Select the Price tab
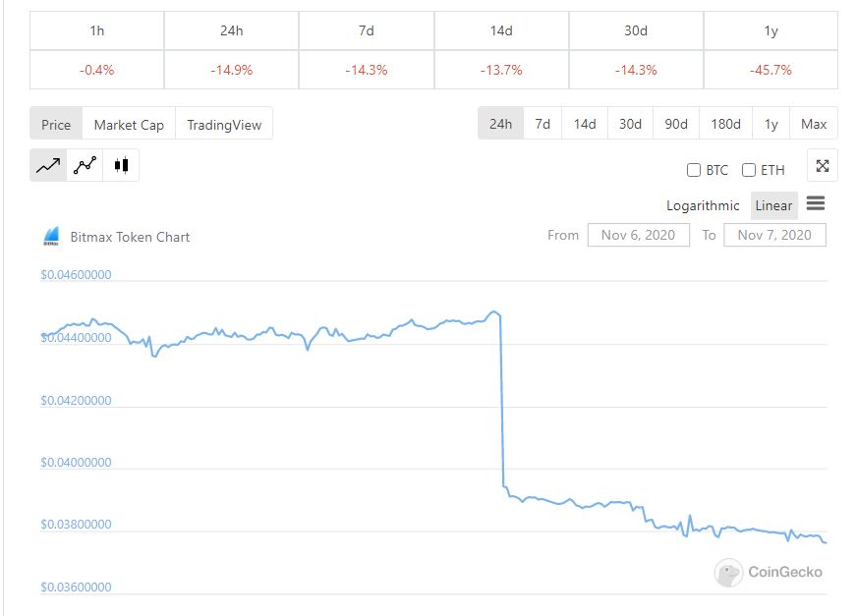This screenshot has height=616, width=857. [56, 125]
